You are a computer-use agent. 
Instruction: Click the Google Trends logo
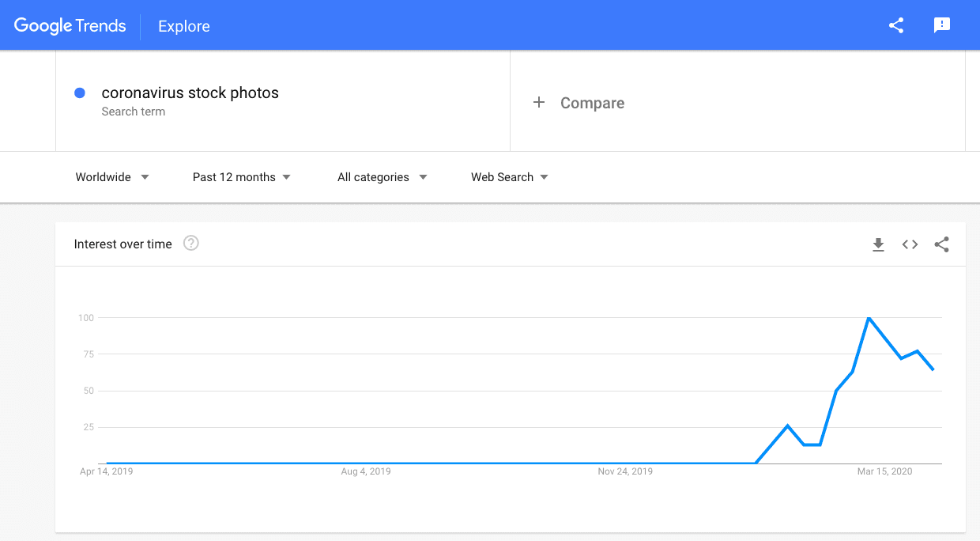point(70,25)
